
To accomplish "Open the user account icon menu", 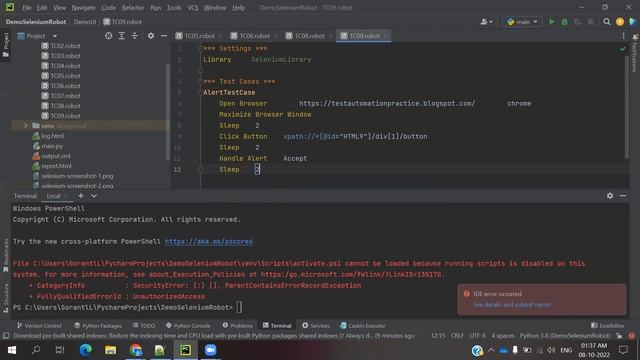I will [x=486, y=22].
